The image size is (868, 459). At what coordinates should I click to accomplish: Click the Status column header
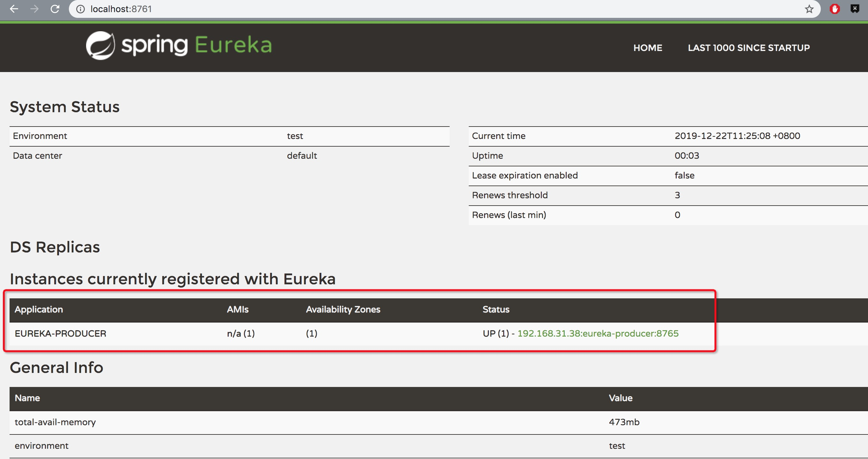(496, 310)
